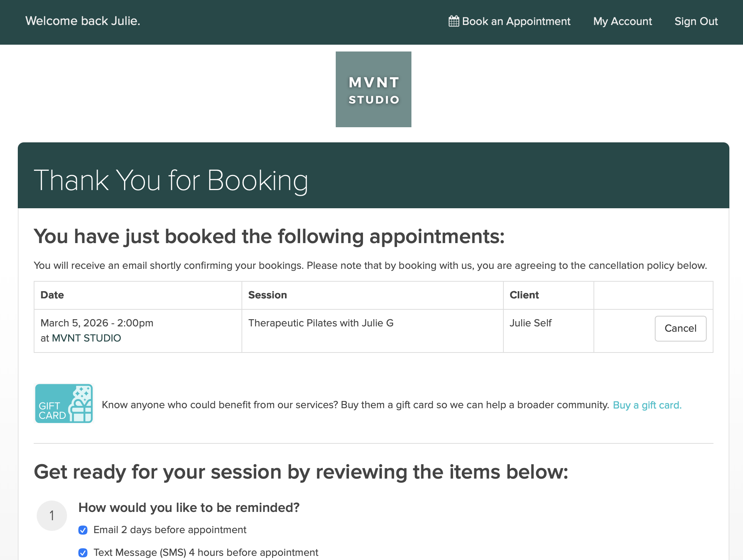Open the MVNT STUDIO location link
743x560 pixels.
tap(86, 338)
